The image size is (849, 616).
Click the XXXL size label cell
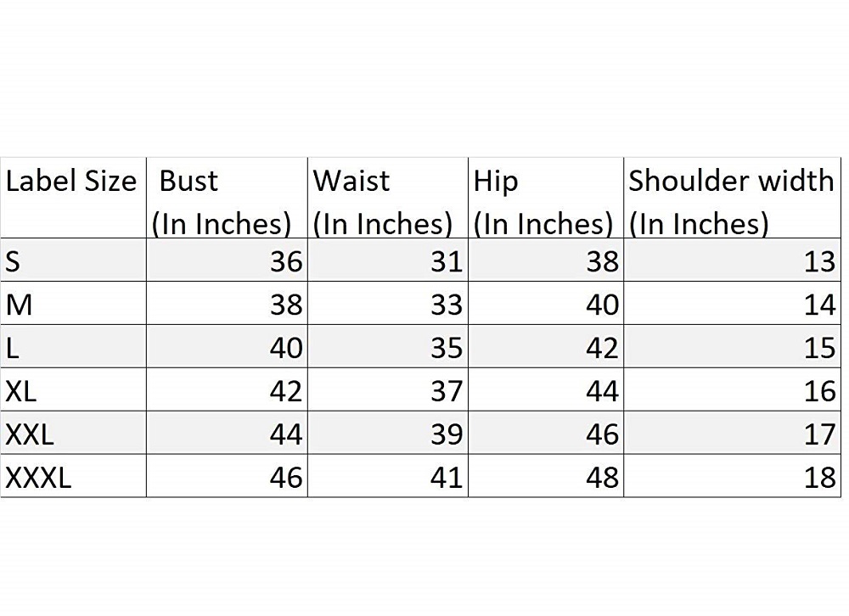pos(73,476)
